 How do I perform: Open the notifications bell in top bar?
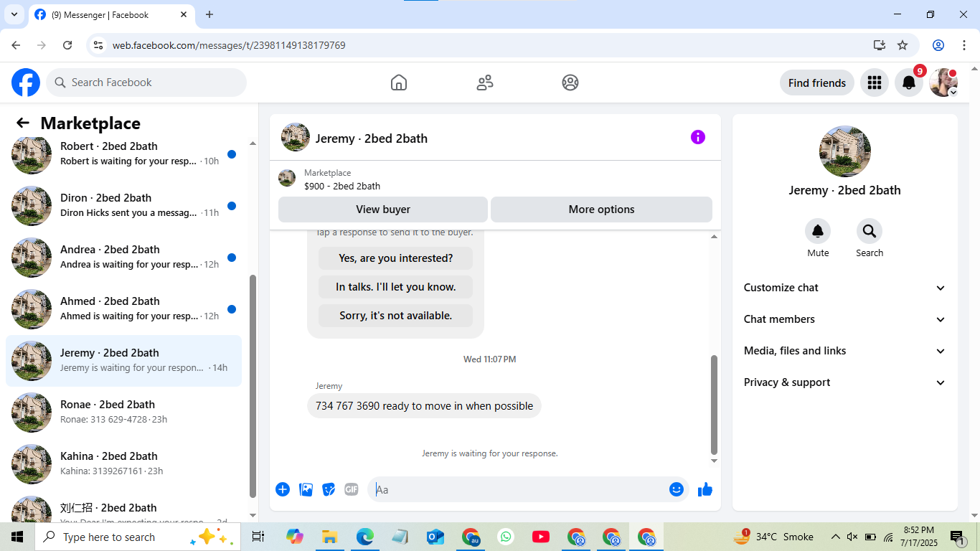point(909,83)
